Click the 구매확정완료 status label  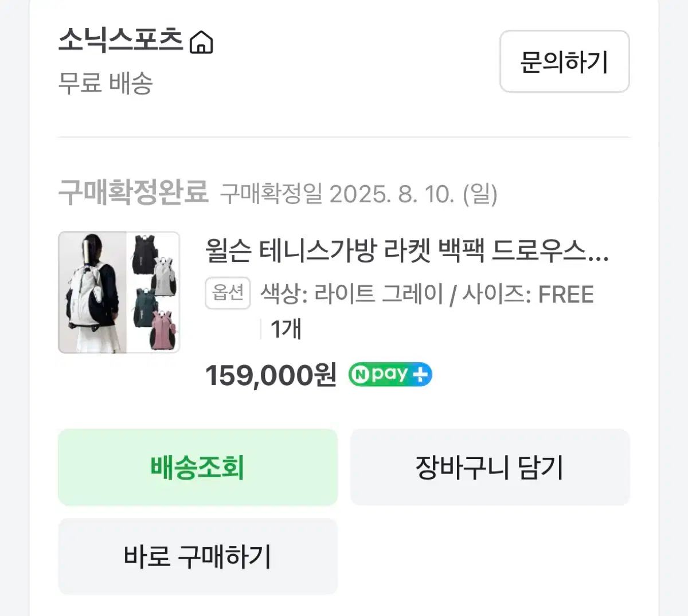click(x=133, y=192)
